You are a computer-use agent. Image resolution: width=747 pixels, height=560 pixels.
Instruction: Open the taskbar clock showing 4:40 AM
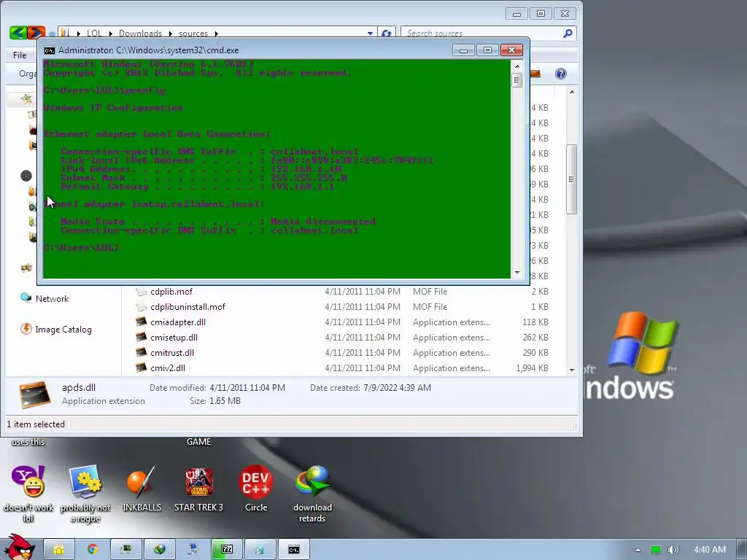(x=709, y=550)
